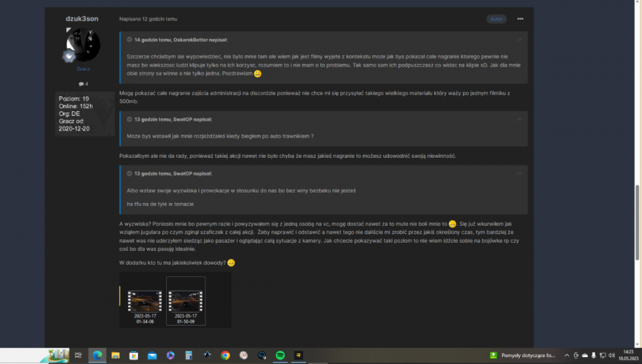Click the Autor badge
This screenshot has width=642, height=364.
496,19
